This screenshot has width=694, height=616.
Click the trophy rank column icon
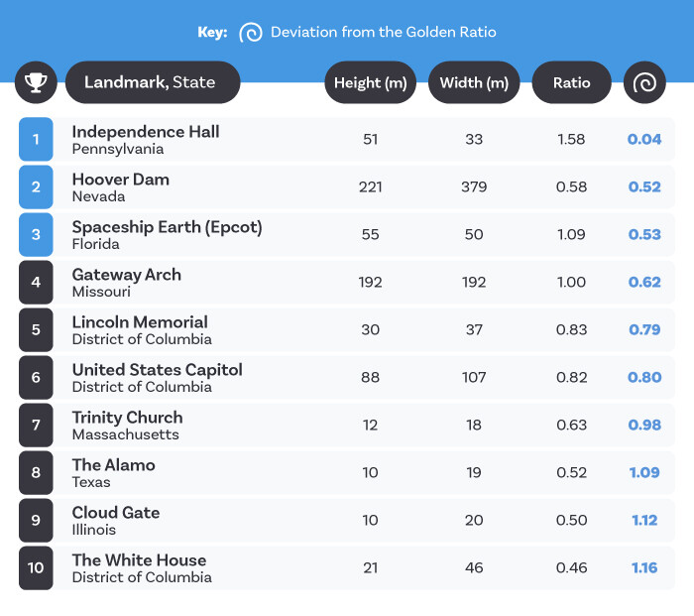[x=36, y=82]
